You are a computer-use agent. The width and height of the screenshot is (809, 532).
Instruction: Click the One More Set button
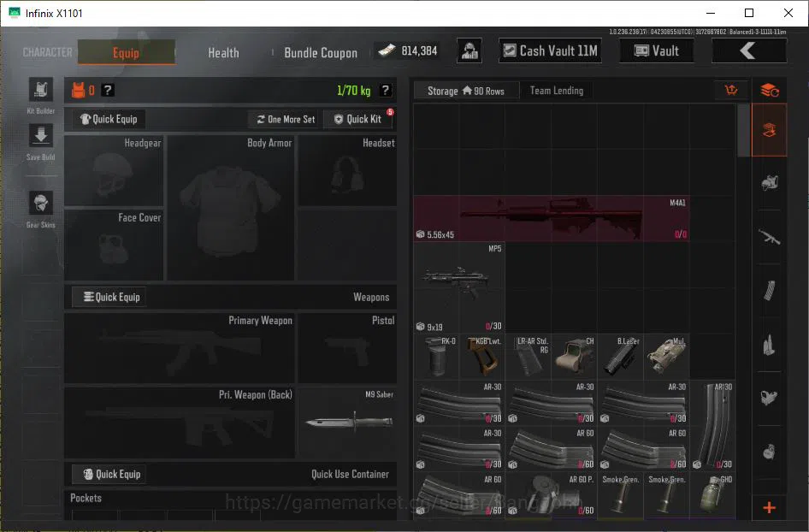click(x=286, y=119)
